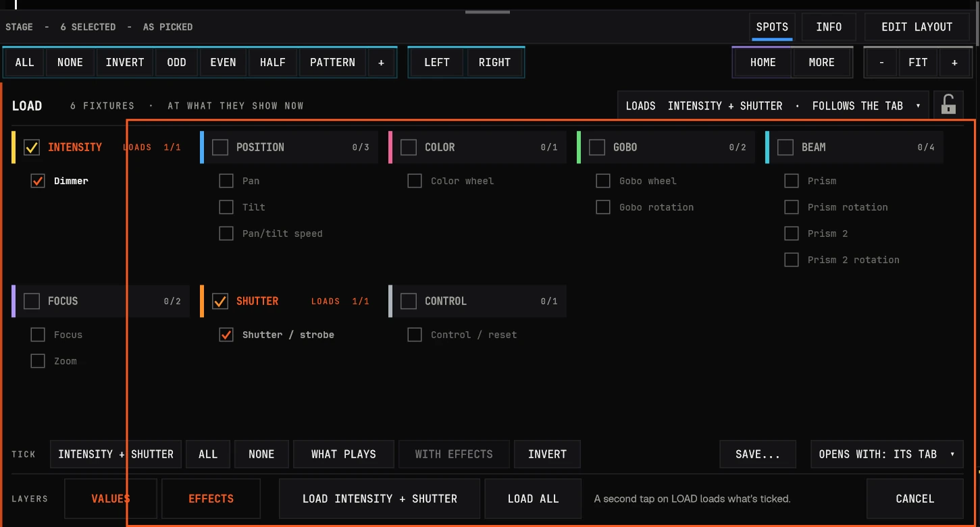Tick the Control / reset checkbox
This screenshot has width=980, height=527.
pyautogui.click(x=415, y=335)
